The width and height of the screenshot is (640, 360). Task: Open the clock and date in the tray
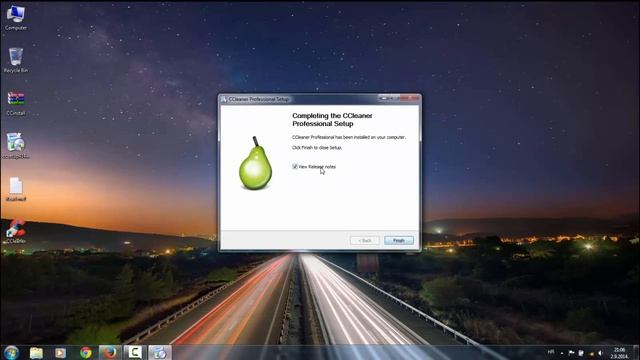coord(619,353)
